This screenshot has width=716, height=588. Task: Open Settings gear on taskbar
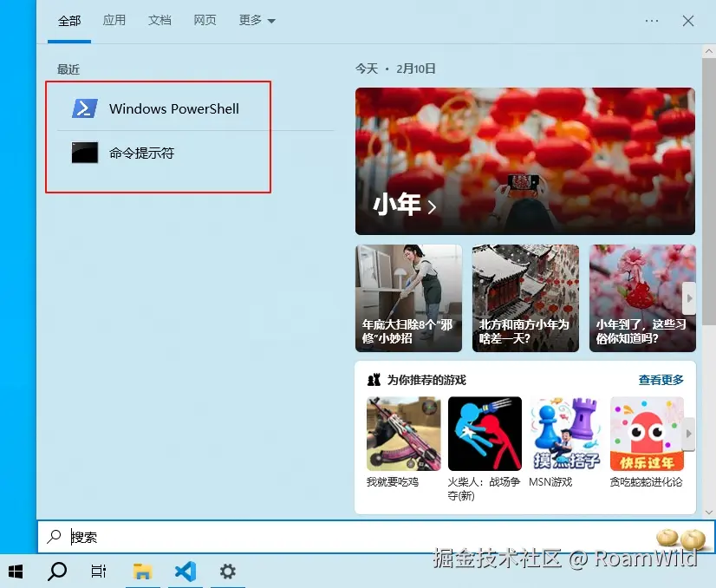click(x=227, y=572)
